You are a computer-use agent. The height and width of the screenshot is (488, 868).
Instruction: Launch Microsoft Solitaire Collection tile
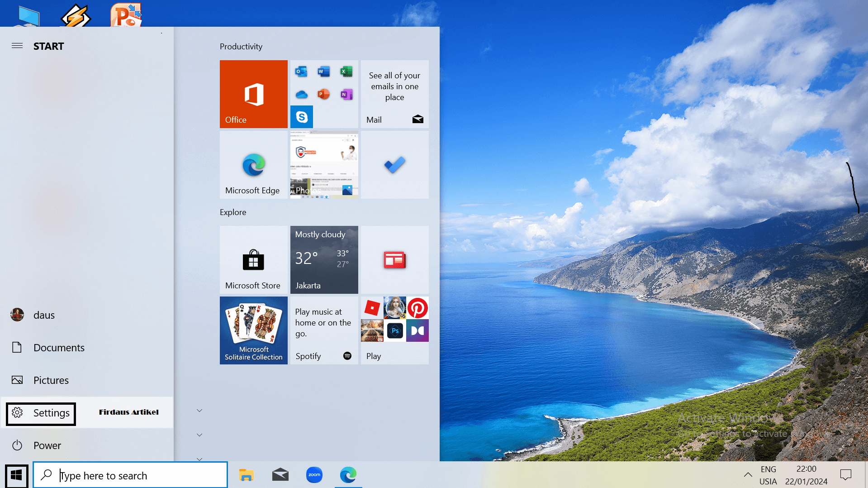click(254, 330)
